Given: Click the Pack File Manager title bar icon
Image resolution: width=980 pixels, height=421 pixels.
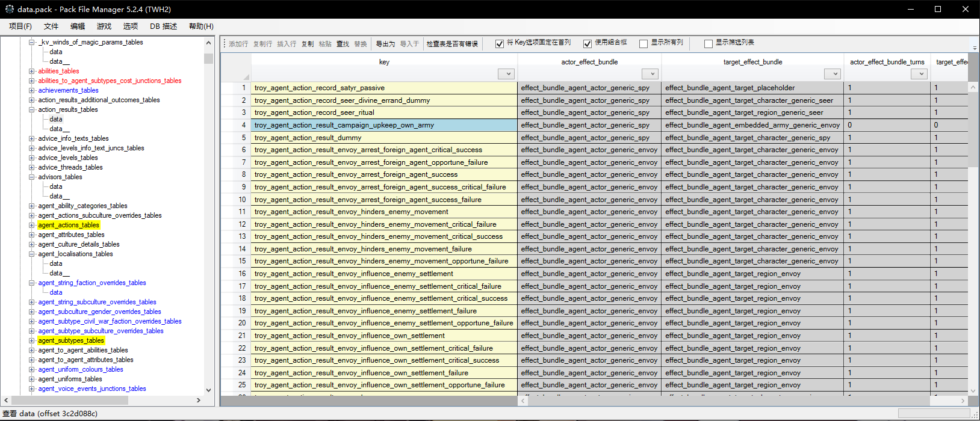Looking at the screenshot, I should coord(9,9).
